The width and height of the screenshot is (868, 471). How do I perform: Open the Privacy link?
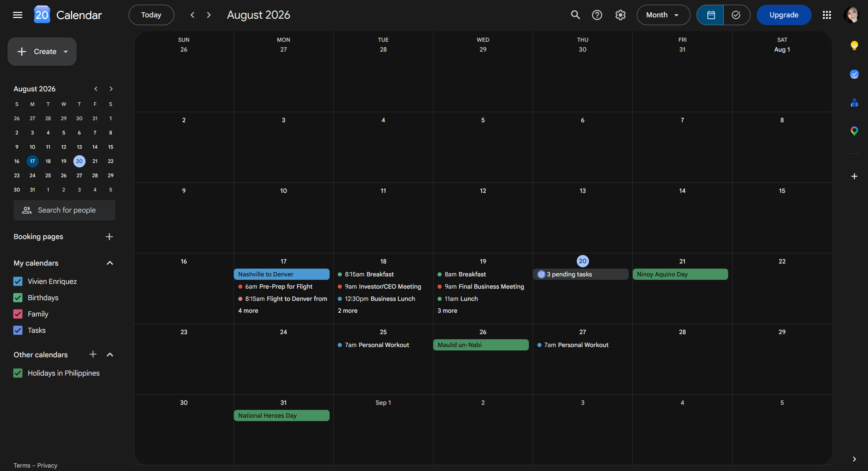click(47, 466)
